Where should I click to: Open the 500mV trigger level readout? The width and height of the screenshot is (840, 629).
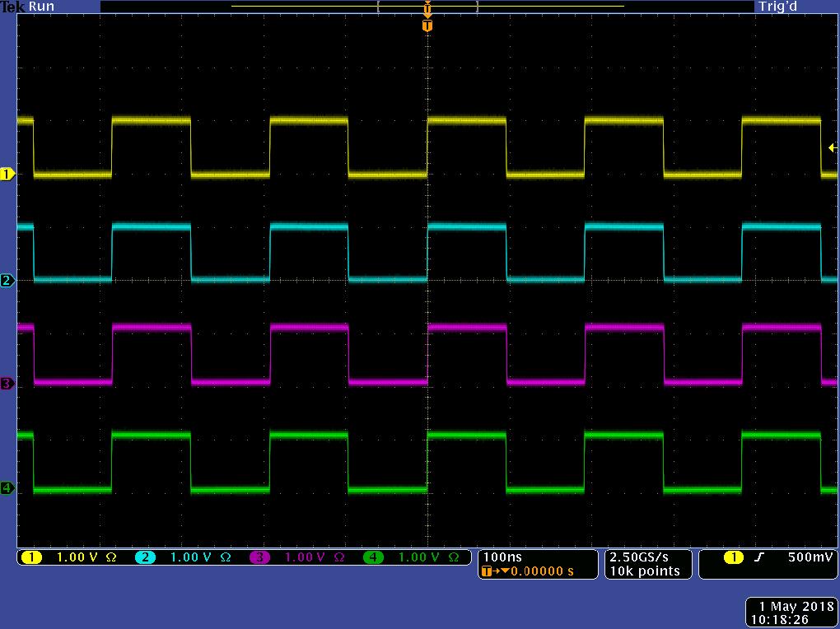(809, 557)
